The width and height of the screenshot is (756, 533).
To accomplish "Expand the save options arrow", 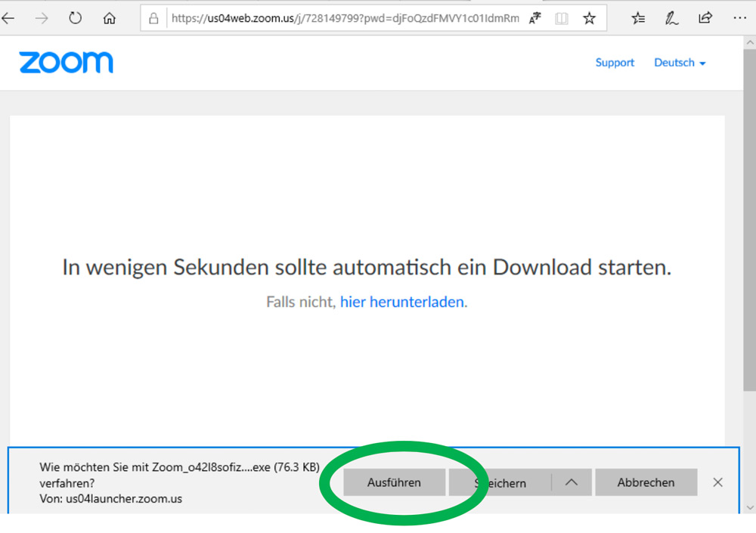I will coord(572,482).
